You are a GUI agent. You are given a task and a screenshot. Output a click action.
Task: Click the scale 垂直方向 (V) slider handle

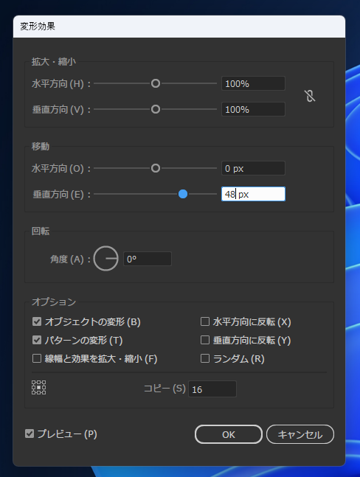[155, 109]
